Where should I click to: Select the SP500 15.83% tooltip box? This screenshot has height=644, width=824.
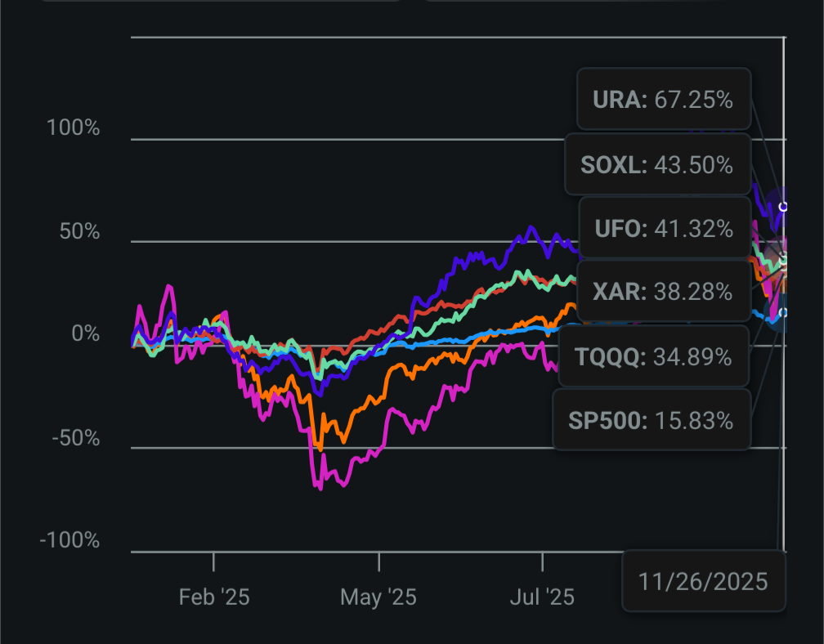point(652,420)
